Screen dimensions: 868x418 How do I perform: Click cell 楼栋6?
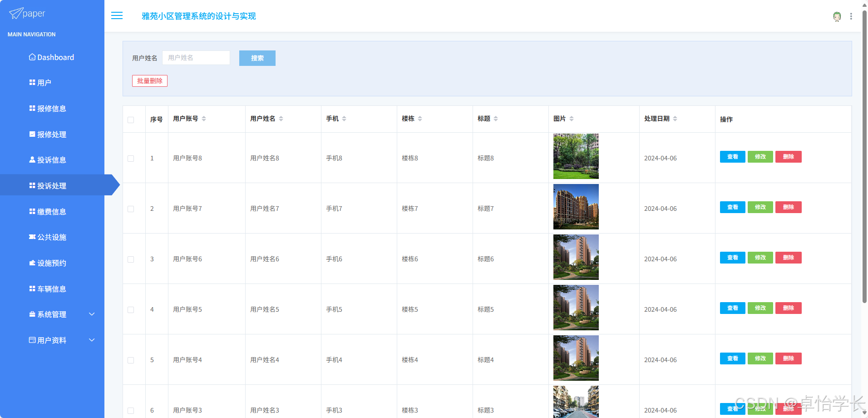click(x=410, y=259)
